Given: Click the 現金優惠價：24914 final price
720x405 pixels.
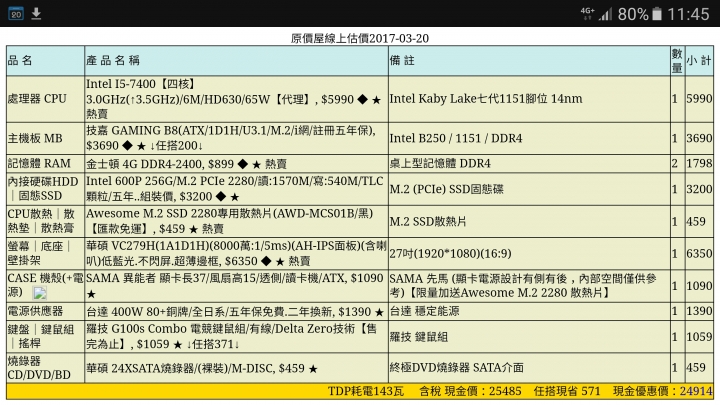Looking at the screenshot, I should pos(663,391).
